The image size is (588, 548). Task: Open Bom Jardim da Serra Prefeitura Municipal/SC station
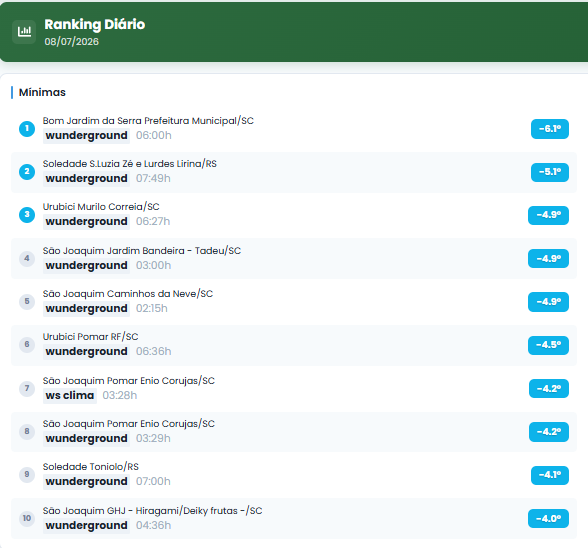coord(148,121)
